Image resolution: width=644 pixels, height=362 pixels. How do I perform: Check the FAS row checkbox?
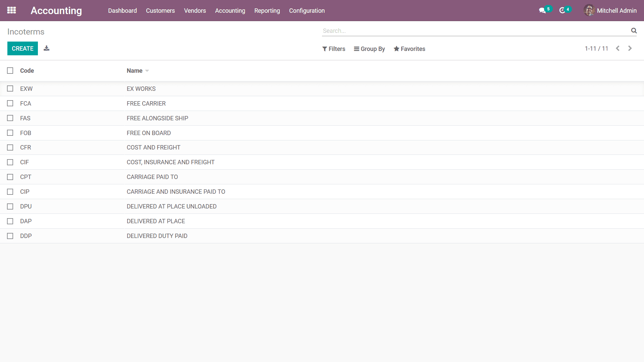coord(10,118)
